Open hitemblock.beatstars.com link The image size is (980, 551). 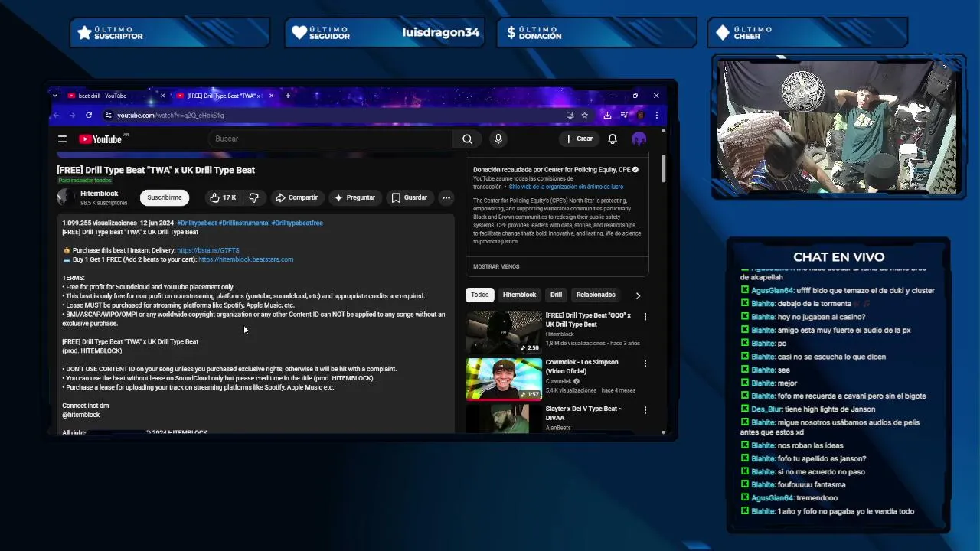246,259
